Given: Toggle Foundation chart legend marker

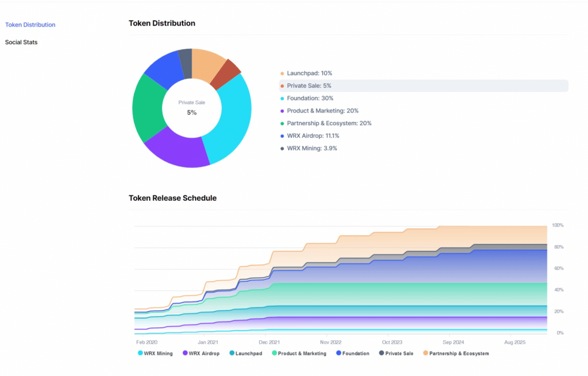Looking at the screenshot, I should (x=339, y=354).
